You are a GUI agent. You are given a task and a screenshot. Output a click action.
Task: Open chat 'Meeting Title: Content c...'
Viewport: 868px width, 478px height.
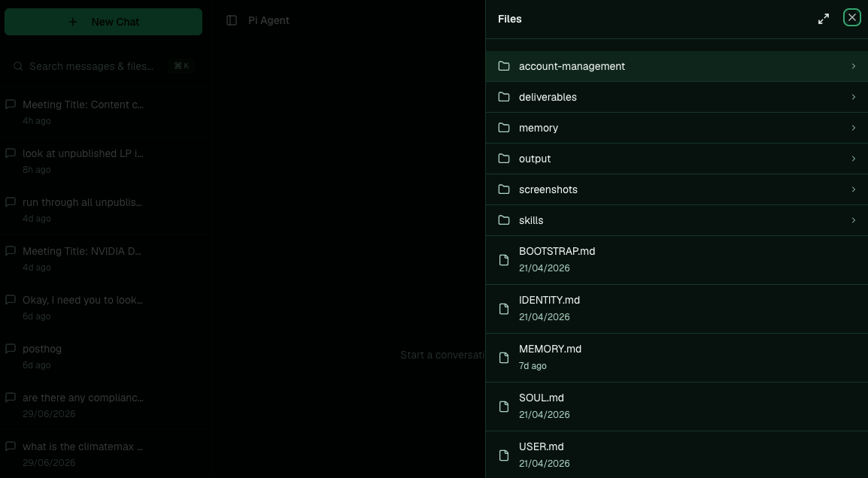(83, 104)
